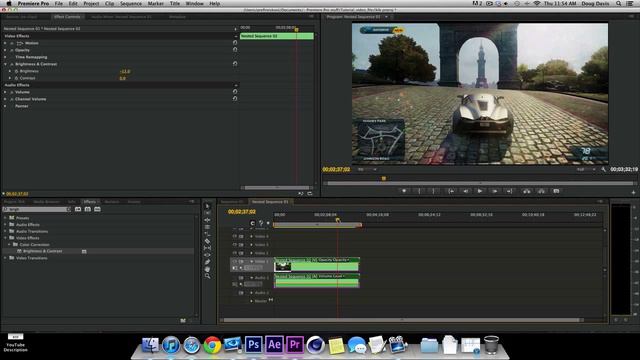Select the Track Select tool

207,213
